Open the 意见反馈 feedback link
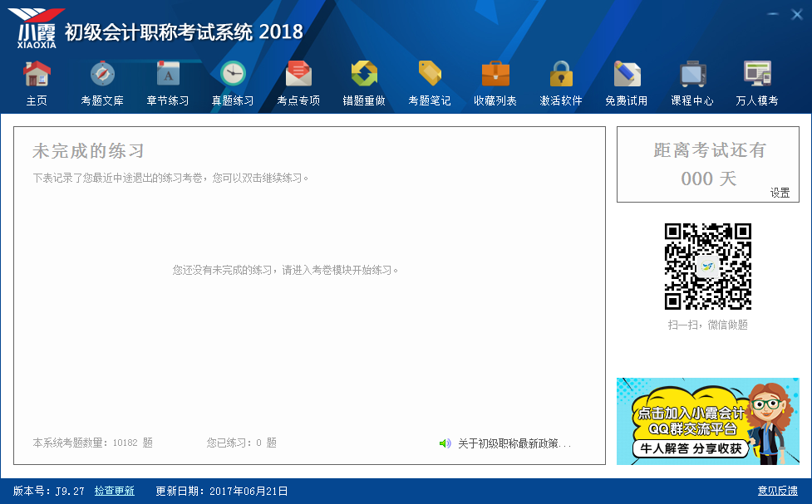The image size is (812, 504). coord(777,491)
